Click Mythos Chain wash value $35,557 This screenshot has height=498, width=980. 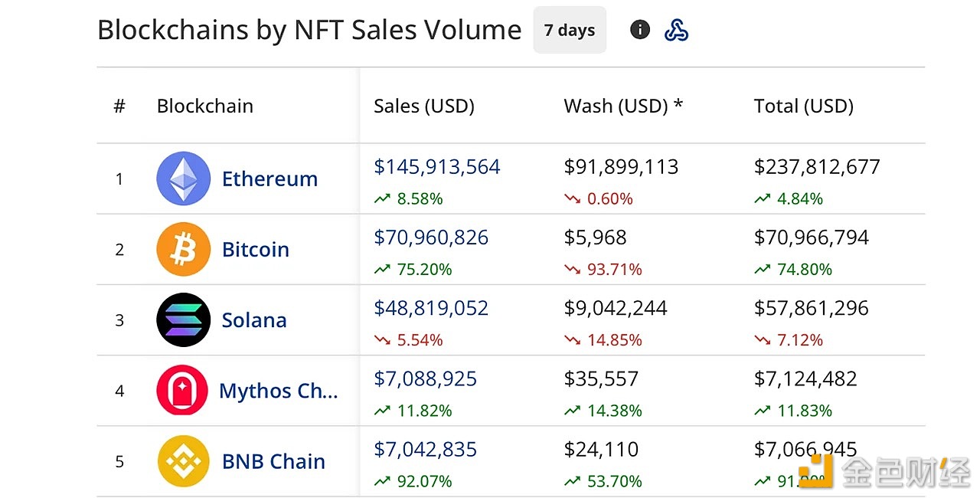coord(601,378)
